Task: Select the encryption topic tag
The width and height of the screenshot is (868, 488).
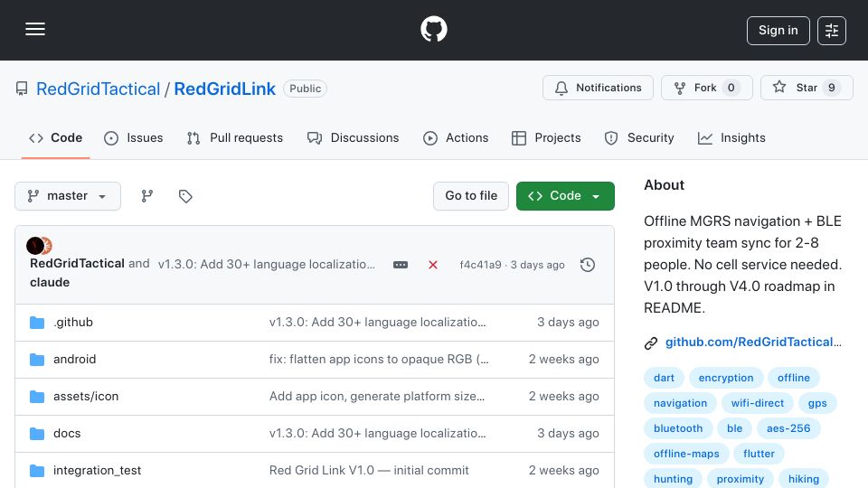Action: point(726,378)
